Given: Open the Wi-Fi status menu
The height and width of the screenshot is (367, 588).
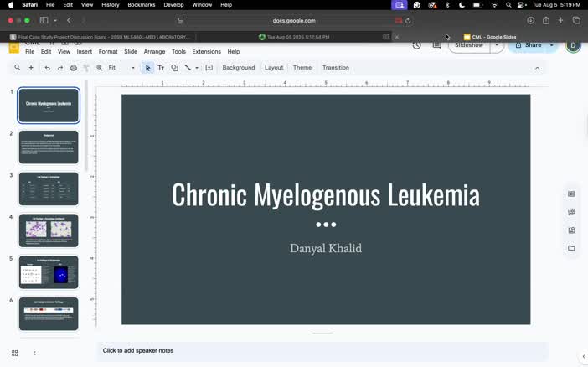Looking at the screenshot, I should 494,5.
